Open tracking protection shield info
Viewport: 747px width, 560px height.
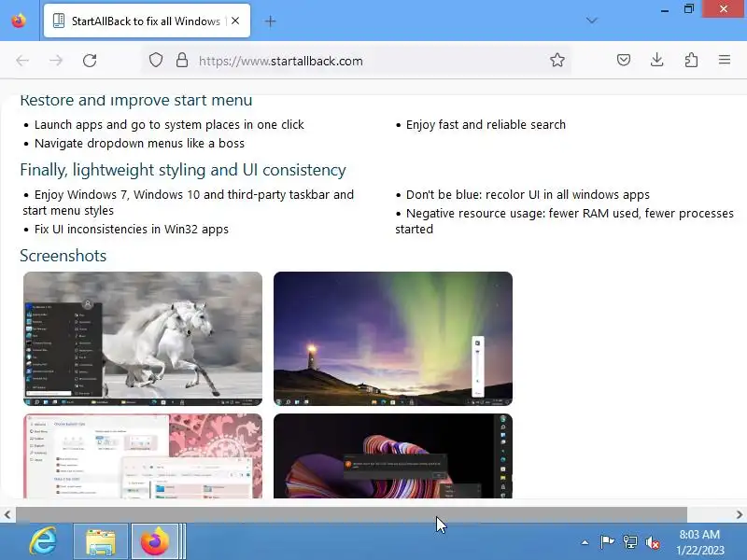click(x=156, y=61)
